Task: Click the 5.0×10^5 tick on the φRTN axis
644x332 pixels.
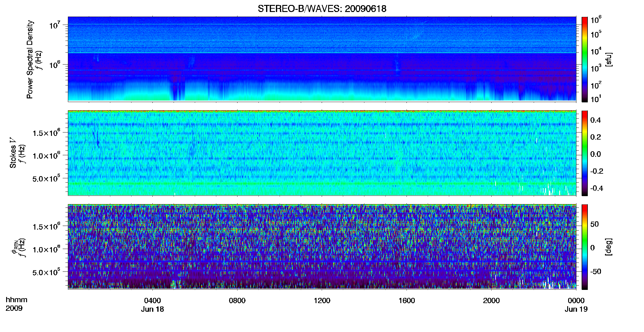Action: click(x=47, y=272)
